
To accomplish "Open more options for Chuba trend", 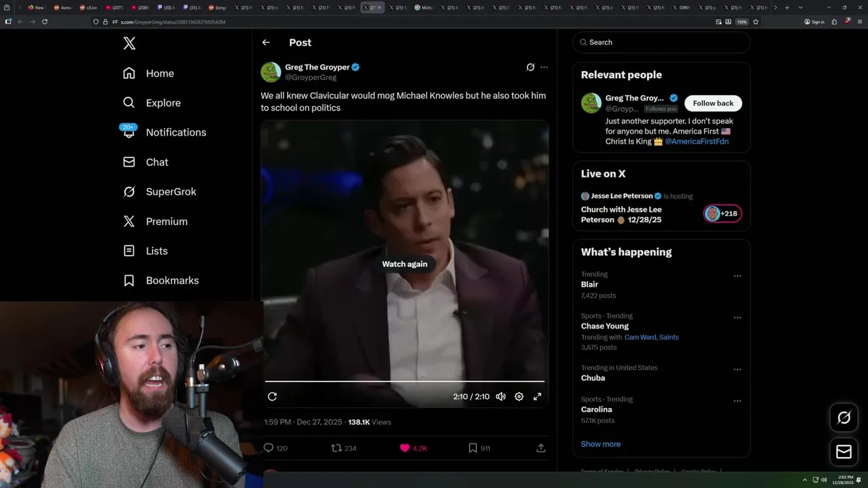I will [x=737, y=369].
